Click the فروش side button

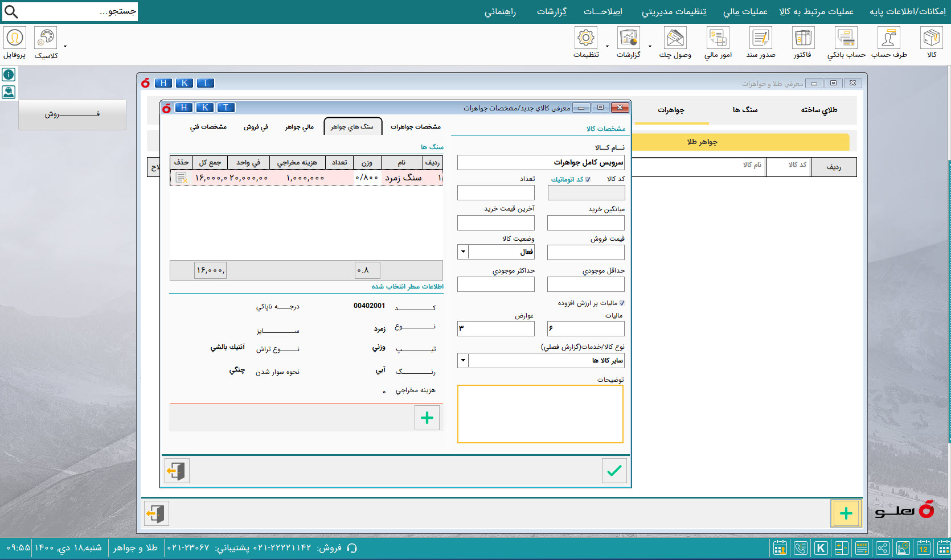pos(72,114)
